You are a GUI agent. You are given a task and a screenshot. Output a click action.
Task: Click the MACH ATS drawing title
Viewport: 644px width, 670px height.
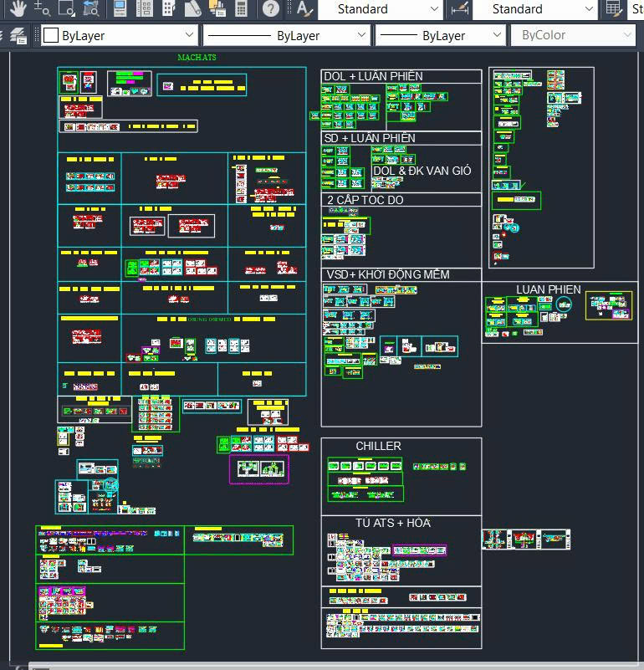tap(197, 57)
